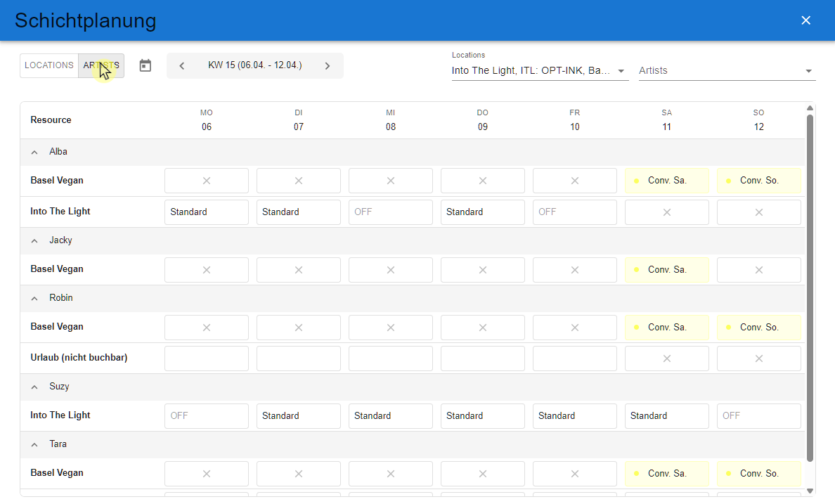Click Alba Into The Light Friday OFF cell
The image size is (835, 504).
[x=575, y=212]
